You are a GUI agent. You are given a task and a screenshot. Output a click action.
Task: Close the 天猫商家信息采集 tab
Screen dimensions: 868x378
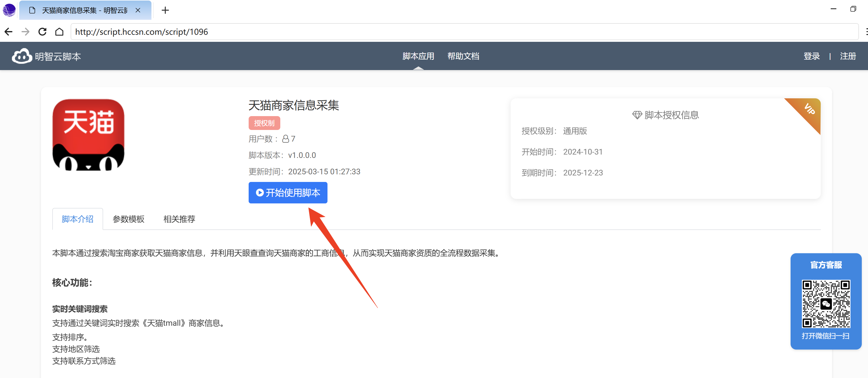(x=138, y=10)
